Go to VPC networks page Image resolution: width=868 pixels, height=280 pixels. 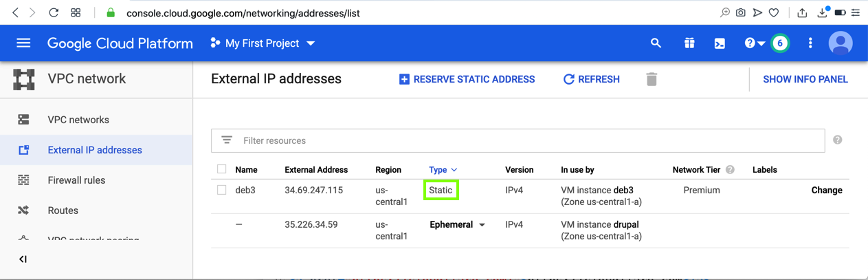[x=78, y=120]
